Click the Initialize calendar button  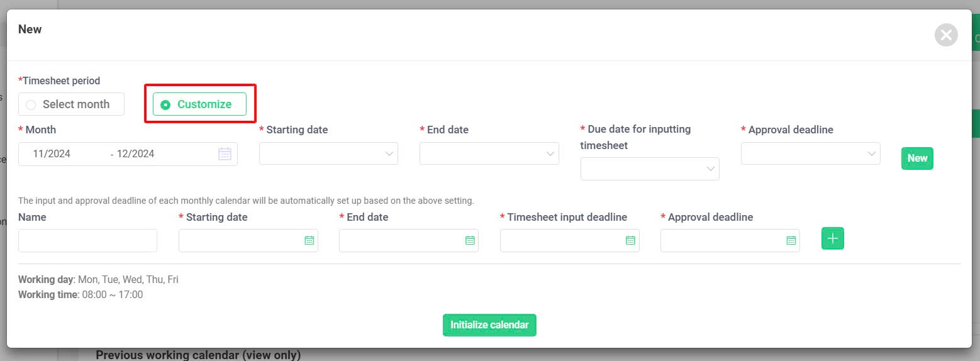tap(489, 325)
